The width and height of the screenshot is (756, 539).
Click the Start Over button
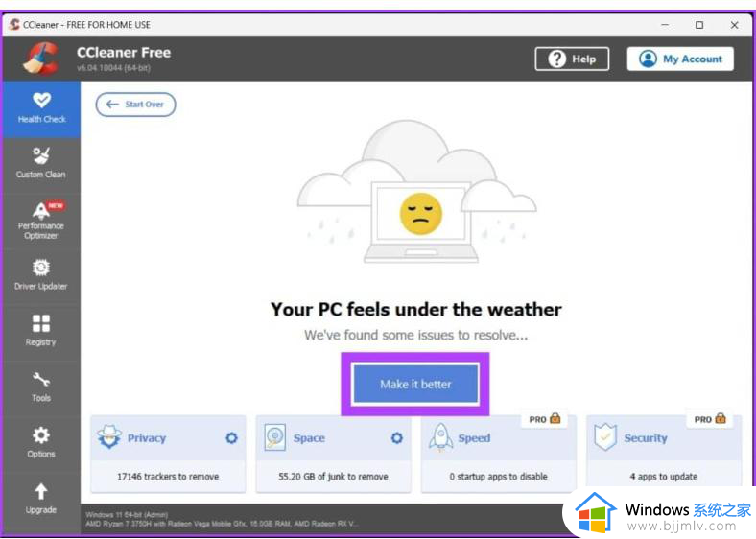[x=135, y=105]
